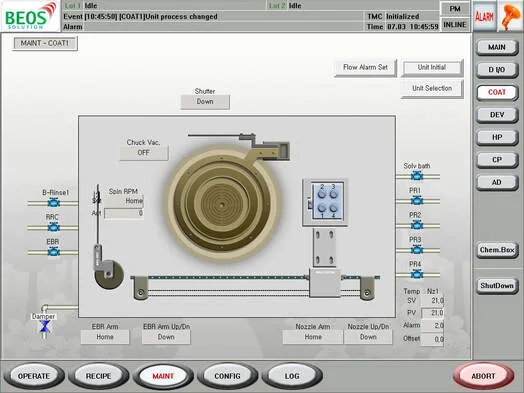Viewport: 524px width, 393px height.
Task: Click the Temp SV value field
Action: [x=432, y=300]
